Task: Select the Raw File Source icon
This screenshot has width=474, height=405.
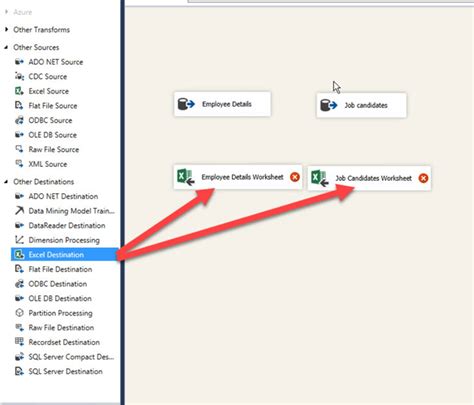Action: [x=19, y=149]
